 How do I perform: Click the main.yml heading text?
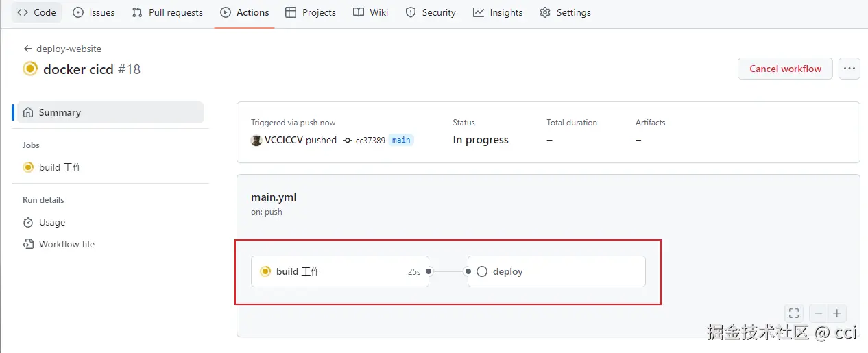[274, 197]
